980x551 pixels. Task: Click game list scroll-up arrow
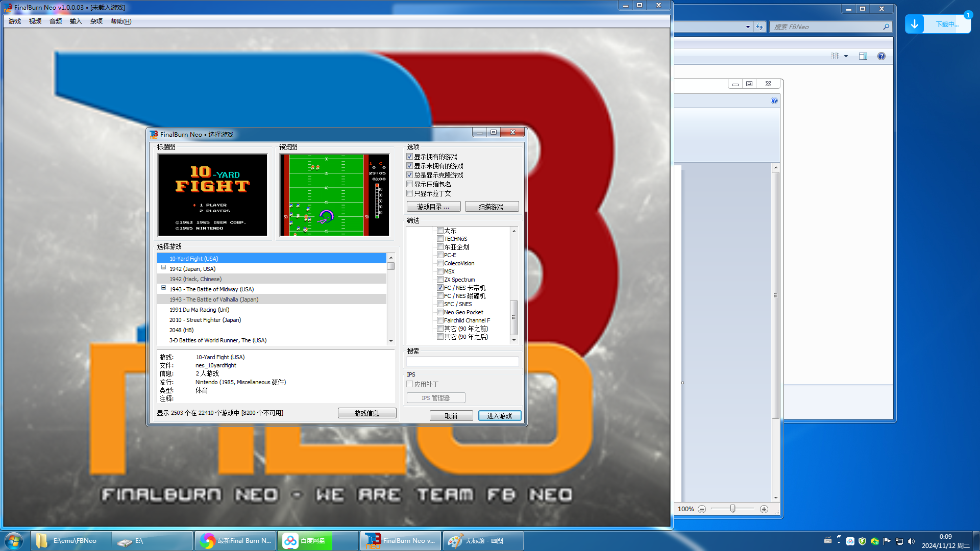point(391,258)
